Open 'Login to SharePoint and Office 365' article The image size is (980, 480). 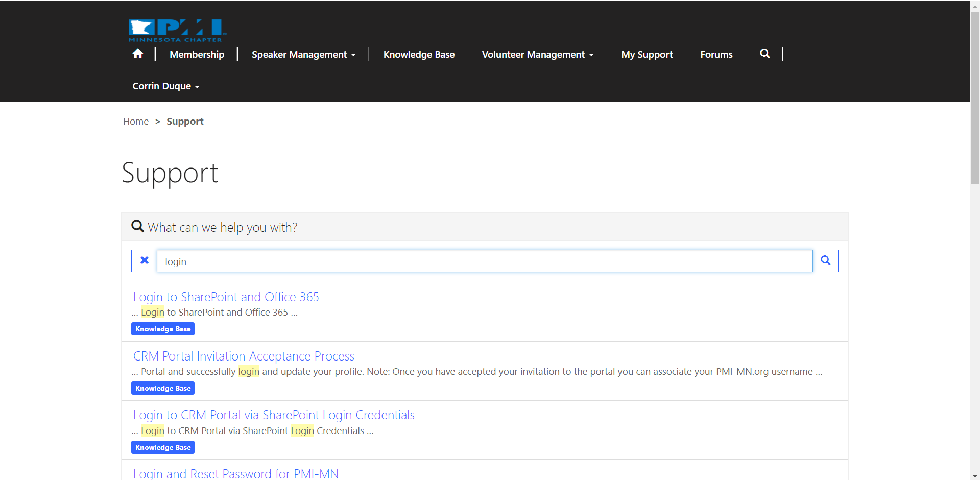[x=226, y=297]
